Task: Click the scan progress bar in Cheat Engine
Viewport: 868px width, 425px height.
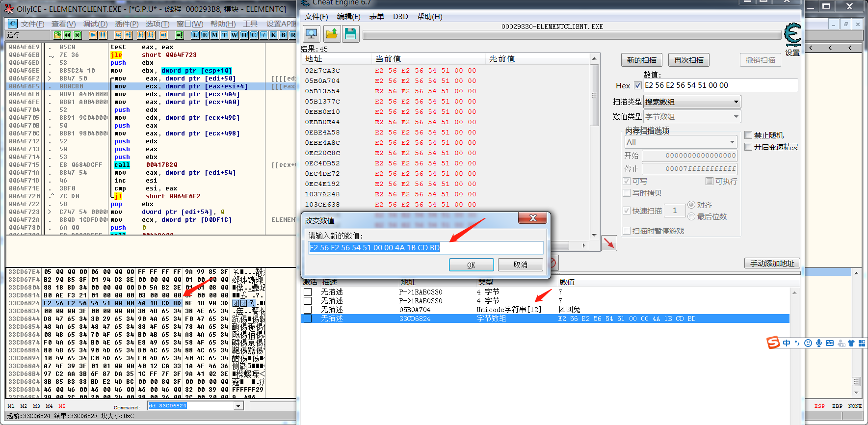Action: tap(572, 35)
